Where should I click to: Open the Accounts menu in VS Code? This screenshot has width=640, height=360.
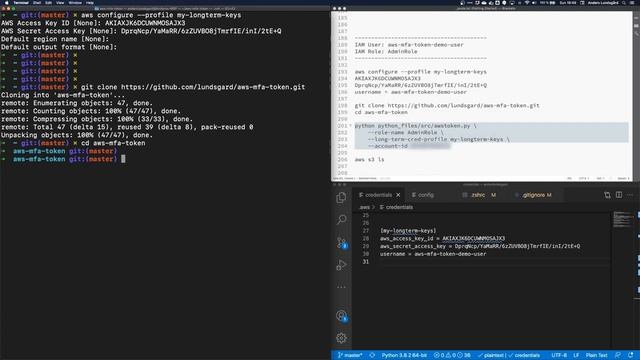tap(342, 316)
